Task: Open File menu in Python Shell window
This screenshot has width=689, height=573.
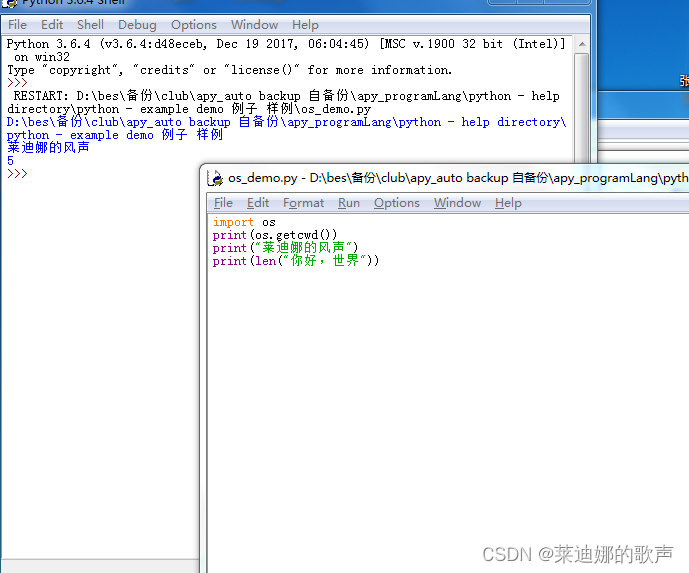Action: point(17,25)
